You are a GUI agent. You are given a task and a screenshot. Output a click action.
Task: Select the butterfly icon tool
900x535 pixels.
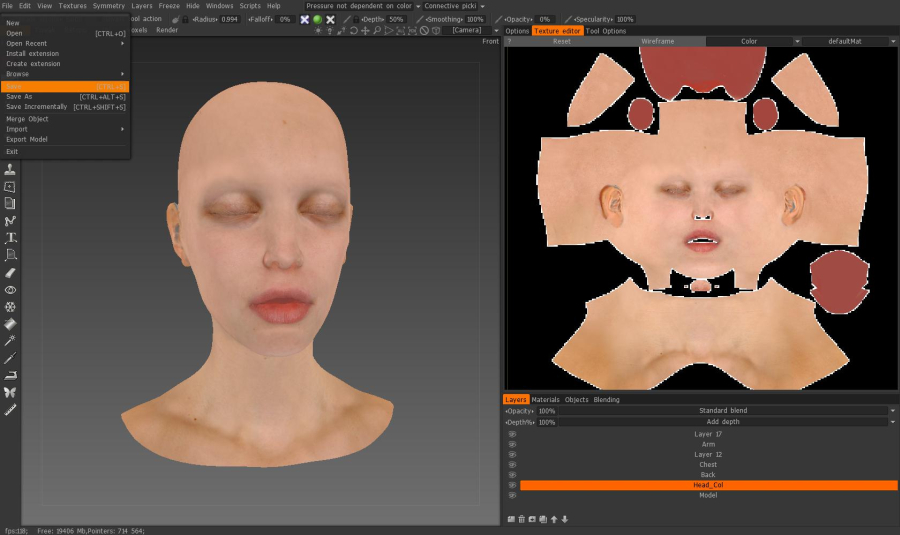11,392
